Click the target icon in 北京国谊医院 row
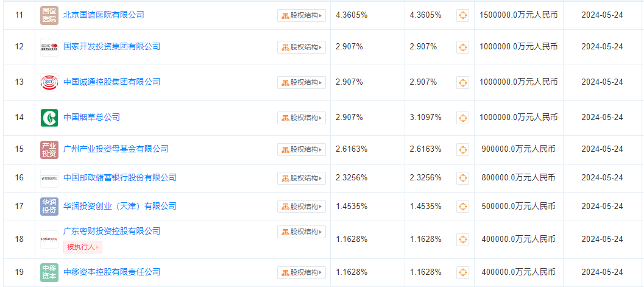 click(462, 16)
